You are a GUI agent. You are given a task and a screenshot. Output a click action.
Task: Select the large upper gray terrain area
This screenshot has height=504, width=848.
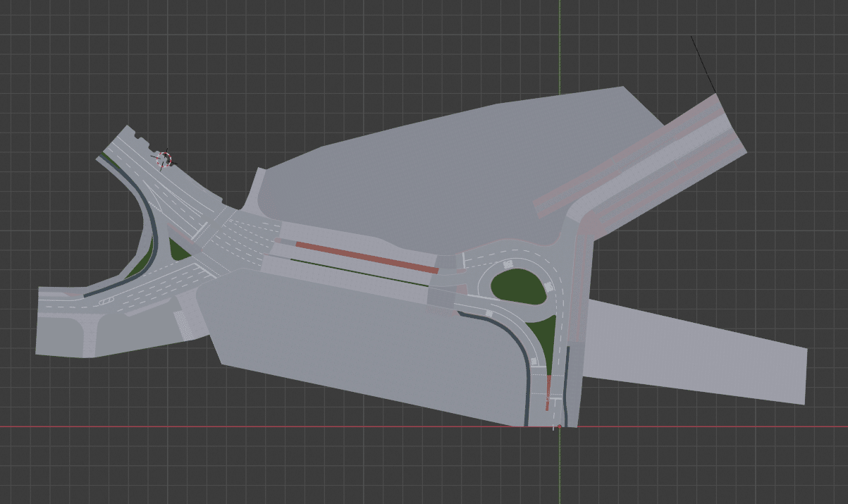coord(437,169)
